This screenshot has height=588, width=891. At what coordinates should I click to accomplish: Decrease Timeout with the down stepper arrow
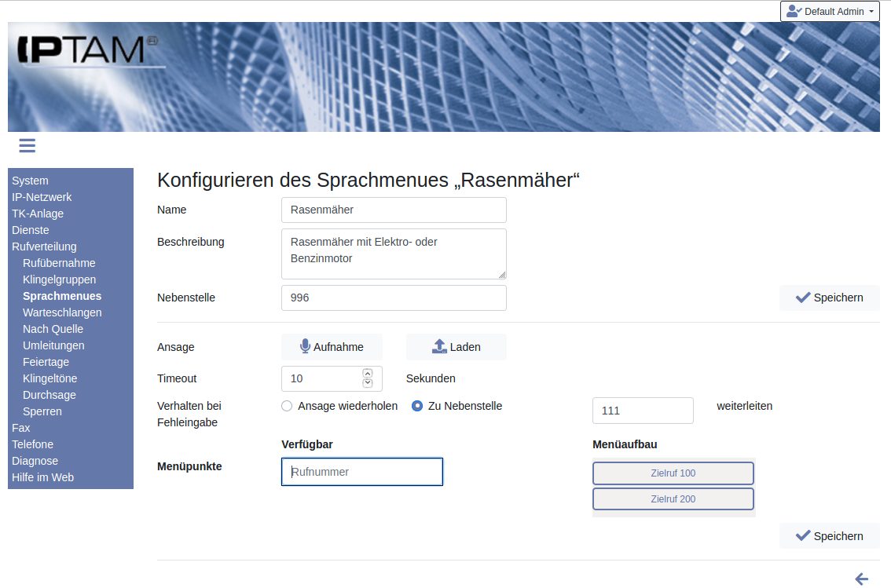(x=367, y=383)
